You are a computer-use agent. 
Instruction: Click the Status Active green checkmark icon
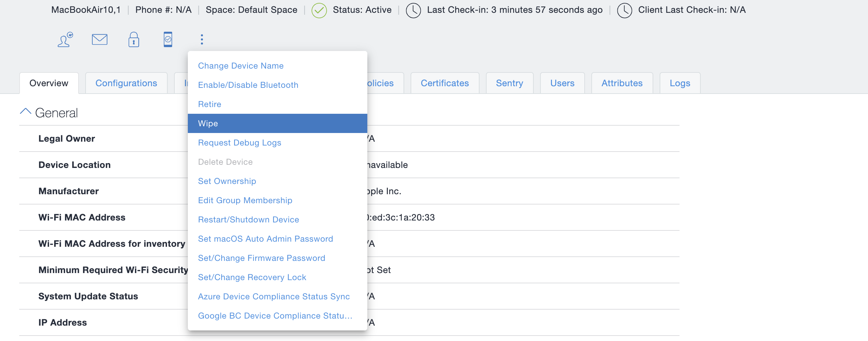(319, 10)
